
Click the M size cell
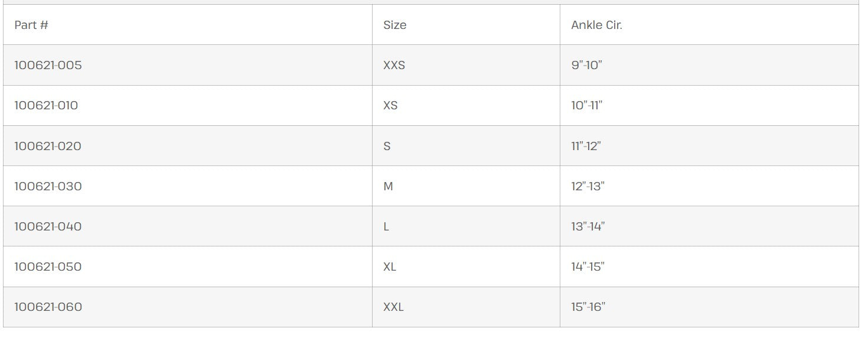[x=388, y=186]
